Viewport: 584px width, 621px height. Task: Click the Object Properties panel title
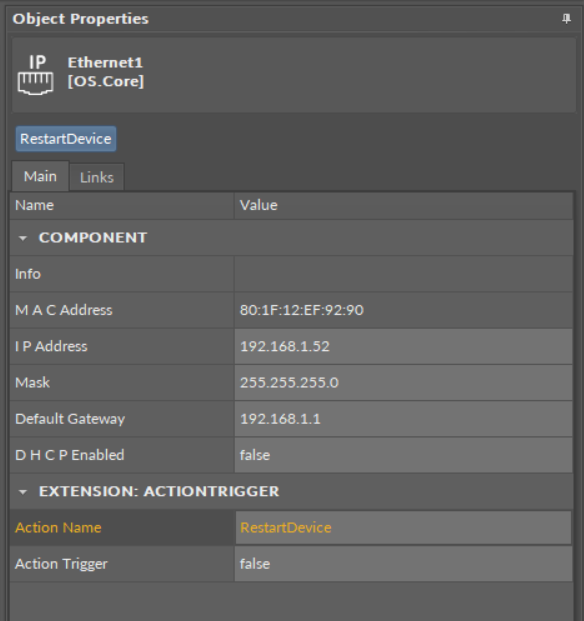pyautogui.click(x=81, y=19)
